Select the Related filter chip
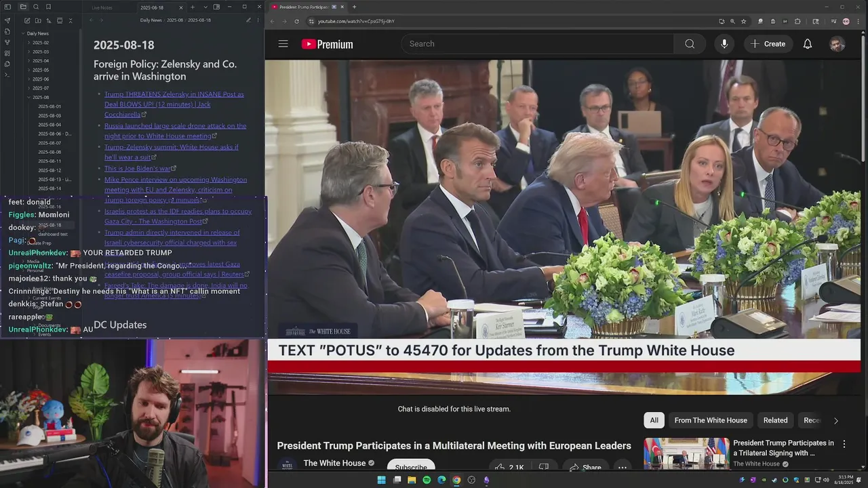Screen dimensions: 868x488 point(775,420)
